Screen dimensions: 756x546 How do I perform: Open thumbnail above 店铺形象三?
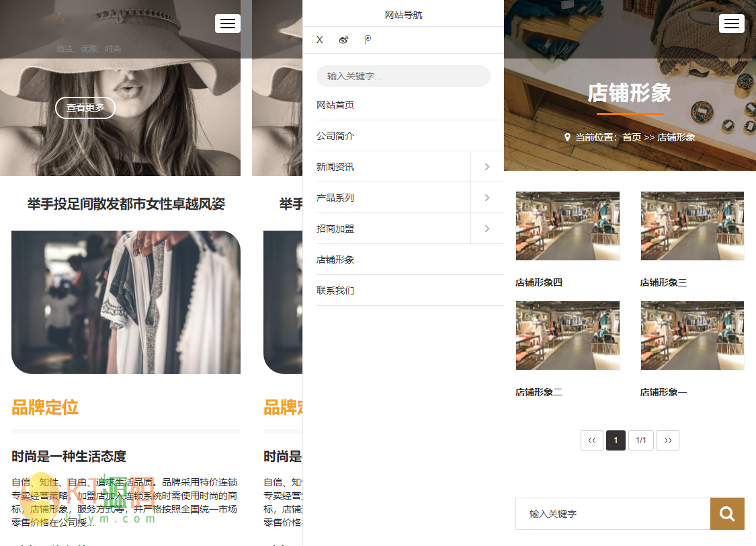pyautogui.click(x=692, y=226)
